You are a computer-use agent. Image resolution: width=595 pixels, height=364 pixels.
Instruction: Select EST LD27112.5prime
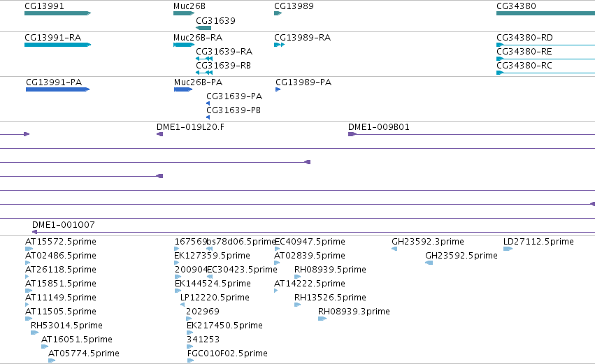[538, 242]
